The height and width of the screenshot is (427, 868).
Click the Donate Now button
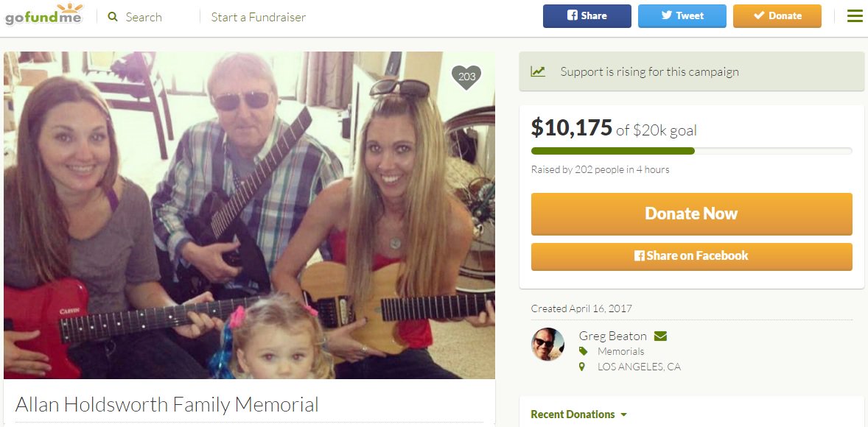[691, 213]
